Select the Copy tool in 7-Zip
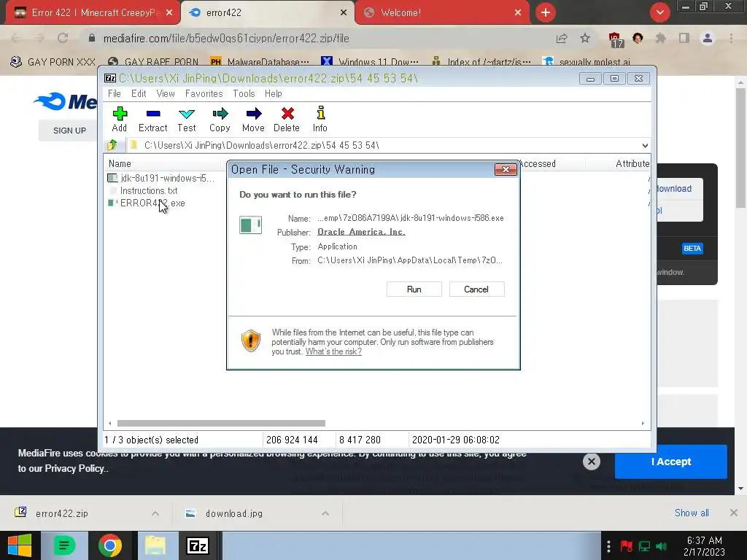This screenshot has width=747, height=560. click(220, 120)
